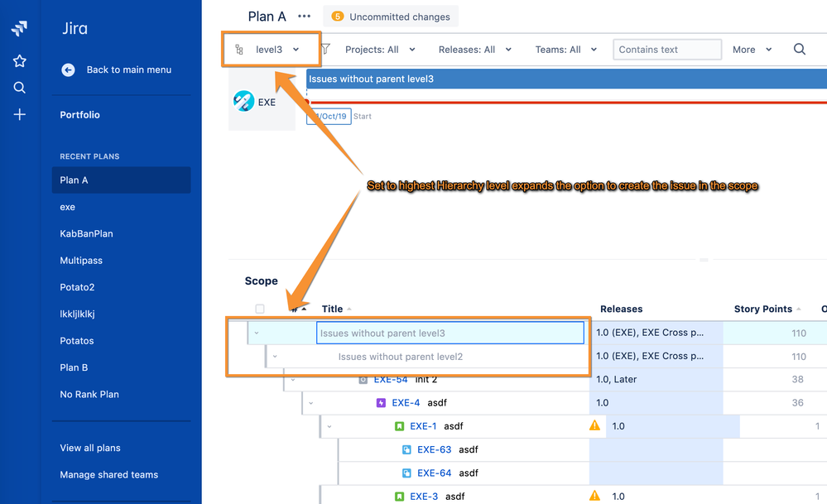Click the Issues without parent level3 timeline bar

tap(566, 79)
